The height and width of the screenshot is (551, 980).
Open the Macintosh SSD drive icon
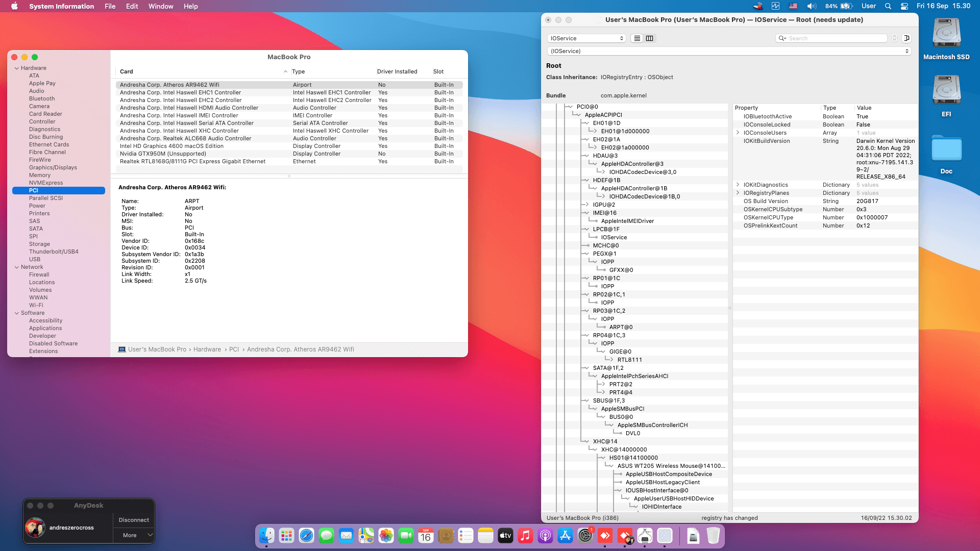click(946, 33)
